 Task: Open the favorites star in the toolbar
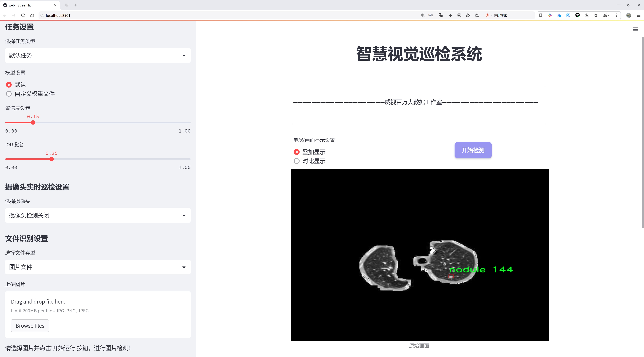coord(596,15)
